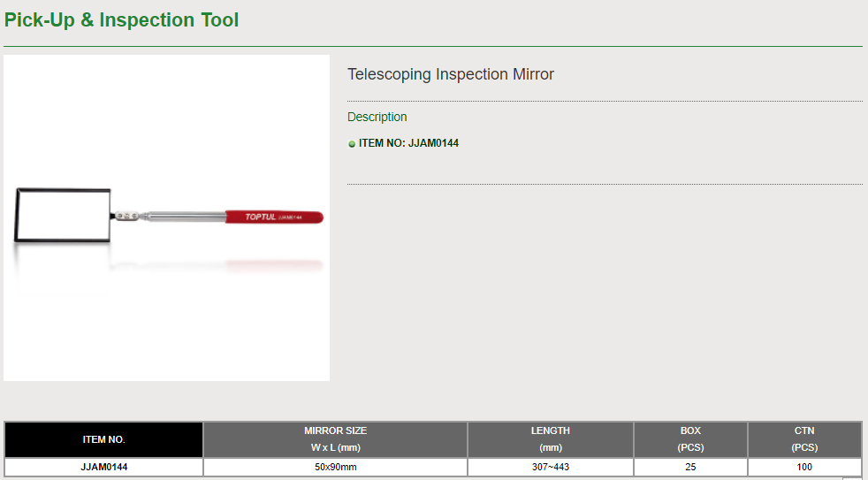Image resolution: width=868 pixels, height=480 pixels.
Task: Click the chrome telescoping shaft in the photo
Action: [x=181, y=216]
